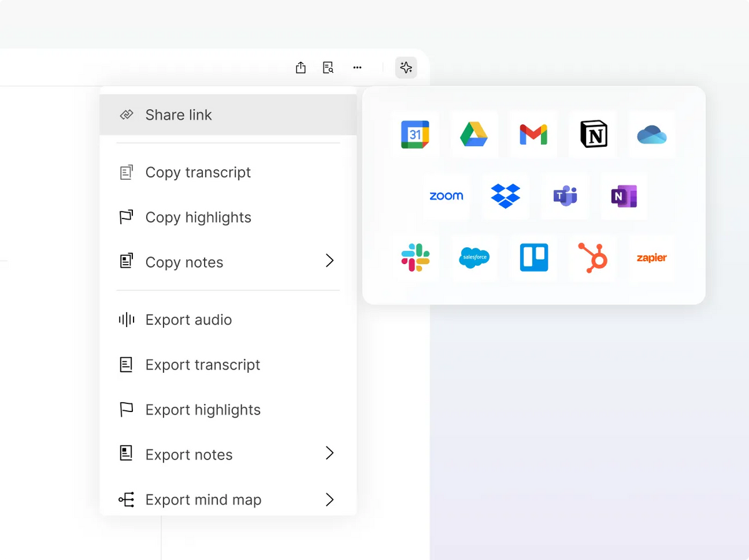Click the Zapier integration tile
The image size is (749, 560).
coord(652,257)
